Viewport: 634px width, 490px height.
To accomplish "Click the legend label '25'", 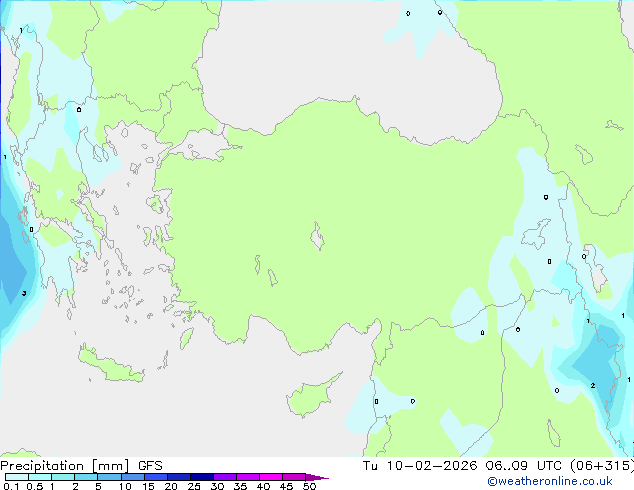I will point(194,486).
